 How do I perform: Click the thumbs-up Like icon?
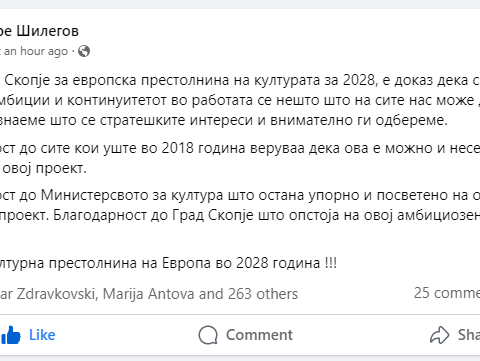(11, 335)
